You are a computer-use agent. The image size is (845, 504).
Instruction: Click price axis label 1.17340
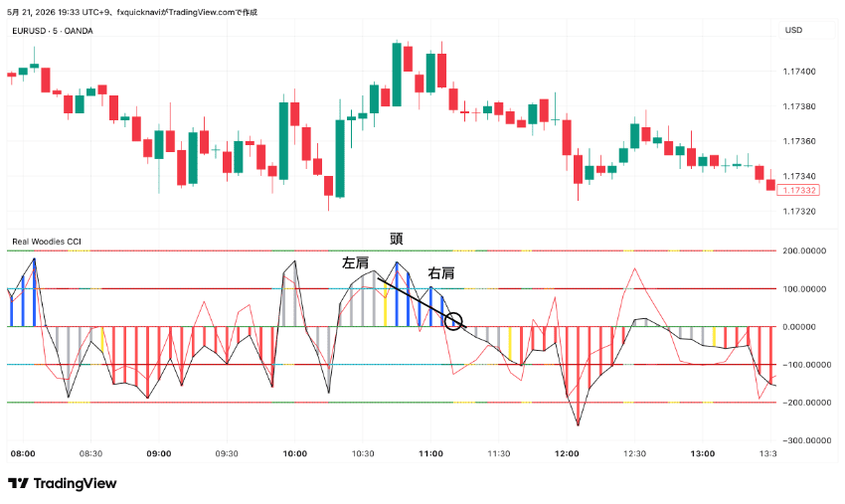tap(799, 176)
